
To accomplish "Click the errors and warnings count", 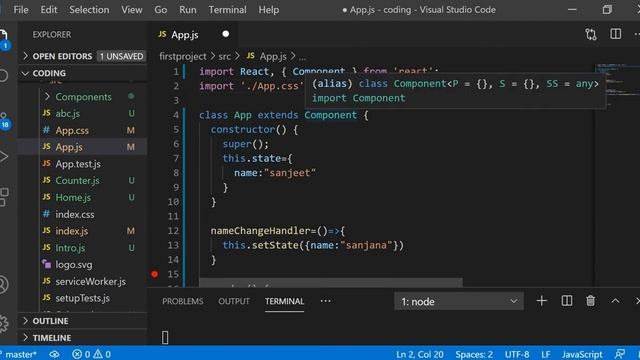I will pyautogui.click(x=91, y=354).
